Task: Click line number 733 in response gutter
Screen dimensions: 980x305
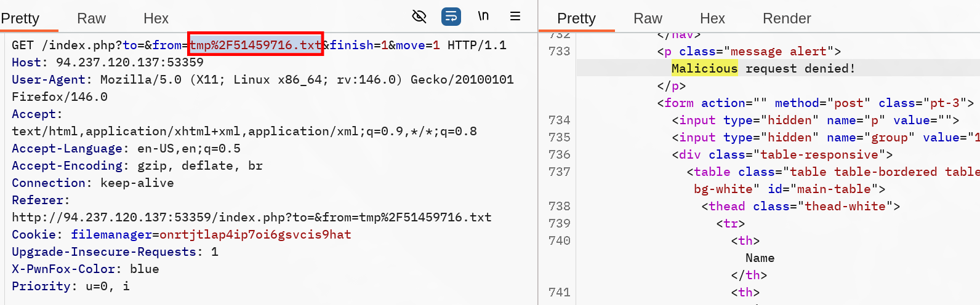Action: [x=559, y=51]
